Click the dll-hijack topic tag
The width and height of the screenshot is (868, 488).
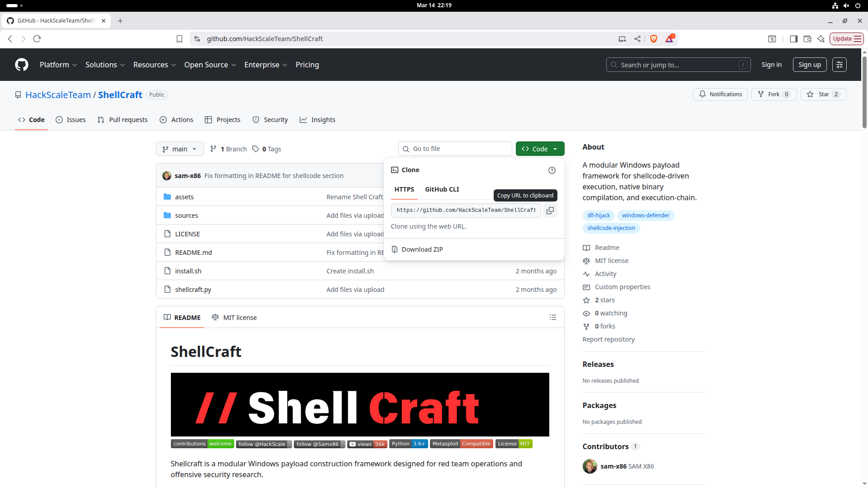pos(599,216)
